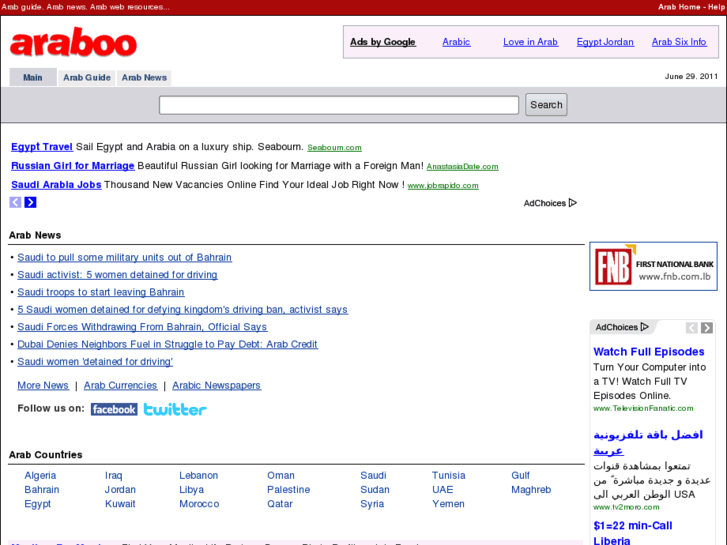Focus the search text field

(339, 105)
